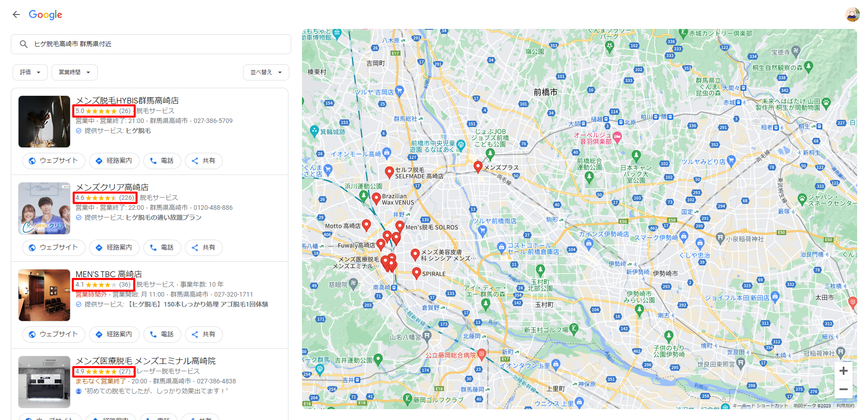This screenshot has width=868, height=420.
Task: Open the 利用規約 terms link on map
Action: (845, 406)
